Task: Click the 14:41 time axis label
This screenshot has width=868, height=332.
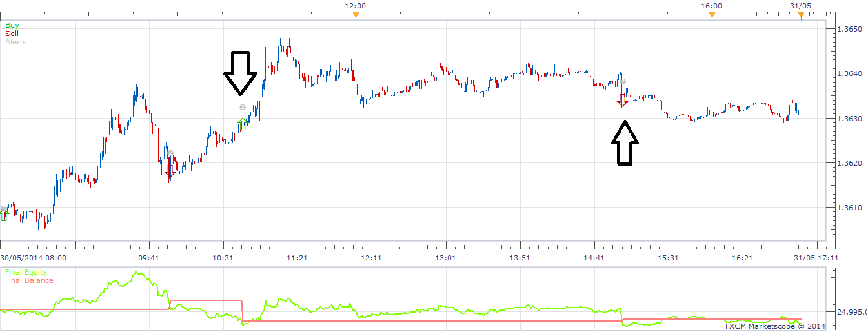Action: point(594,258)
